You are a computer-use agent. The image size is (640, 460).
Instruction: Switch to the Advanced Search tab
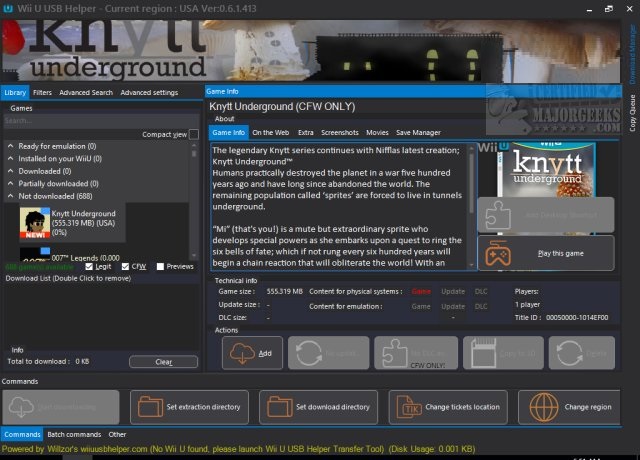coord(85,92)
